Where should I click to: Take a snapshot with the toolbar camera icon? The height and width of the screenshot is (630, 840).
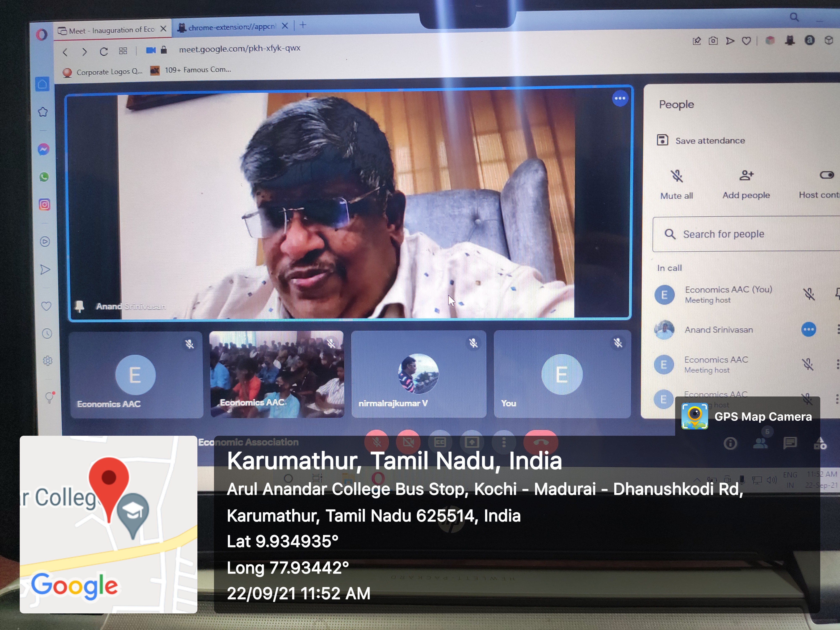[x=713, y=41]
